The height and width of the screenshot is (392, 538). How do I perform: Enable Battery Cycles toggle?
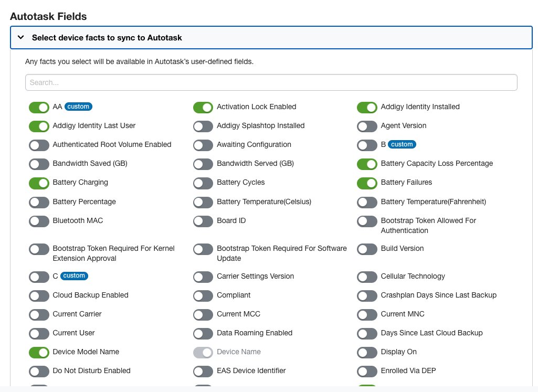point(203,183)
